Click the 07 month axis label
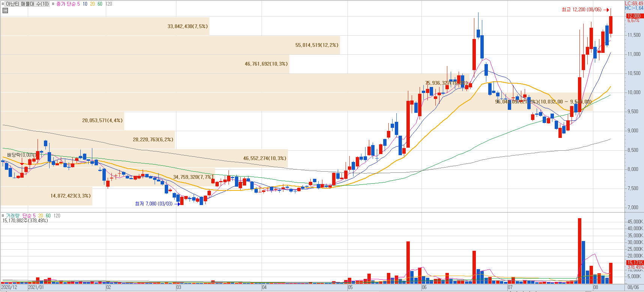This screenshot has width=644, height=292. coord(510,288)
